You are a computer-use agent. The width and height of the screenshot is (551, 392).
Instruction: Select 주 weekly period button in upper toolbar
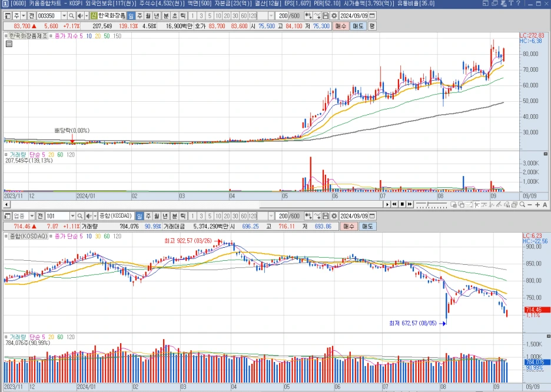(140, 16)
